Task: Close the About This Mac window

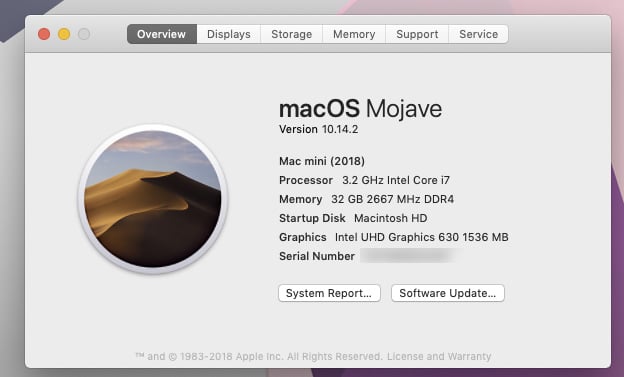Action: 44,34
